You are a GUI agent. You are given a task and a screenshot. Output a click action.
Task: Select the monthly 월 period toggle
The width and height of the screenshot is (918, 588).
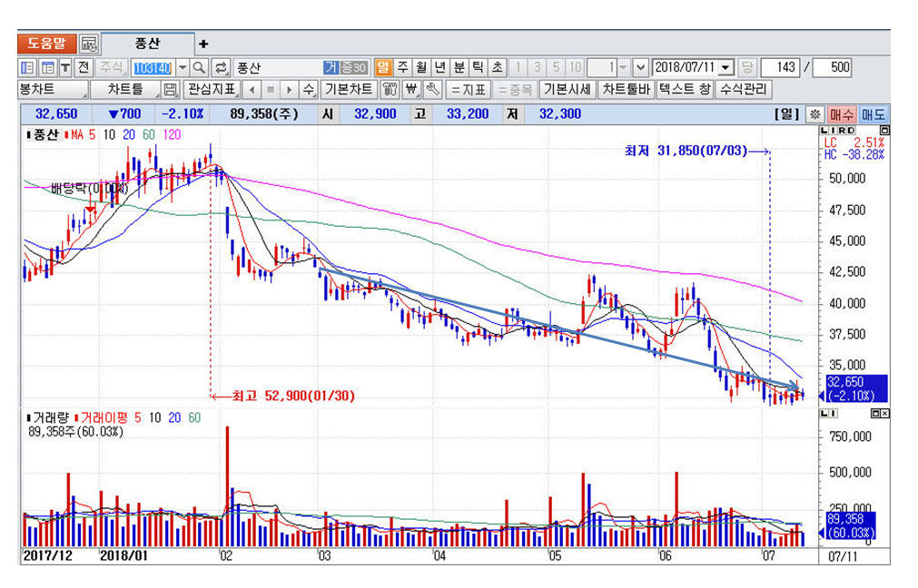point(420,68)
